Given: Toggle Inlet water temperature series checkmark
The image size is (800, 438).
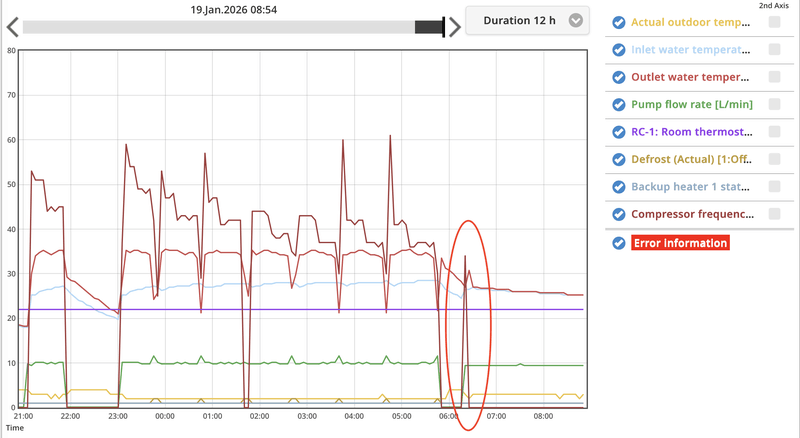Looking at the screenshot, I should pyautogui.click(x=619, y=50).
